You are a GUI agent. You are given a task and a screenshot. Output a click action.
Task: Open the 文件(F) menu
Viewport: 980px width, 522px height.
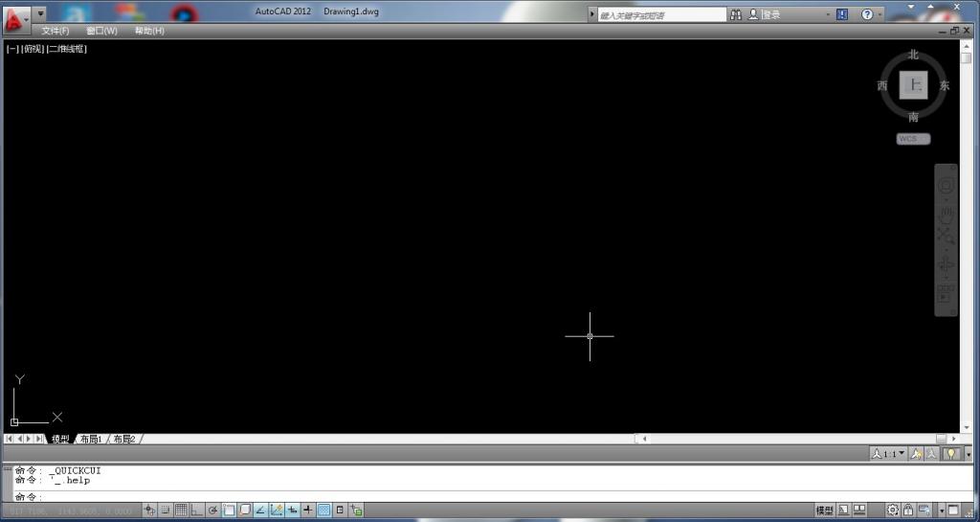pos(55,31)
